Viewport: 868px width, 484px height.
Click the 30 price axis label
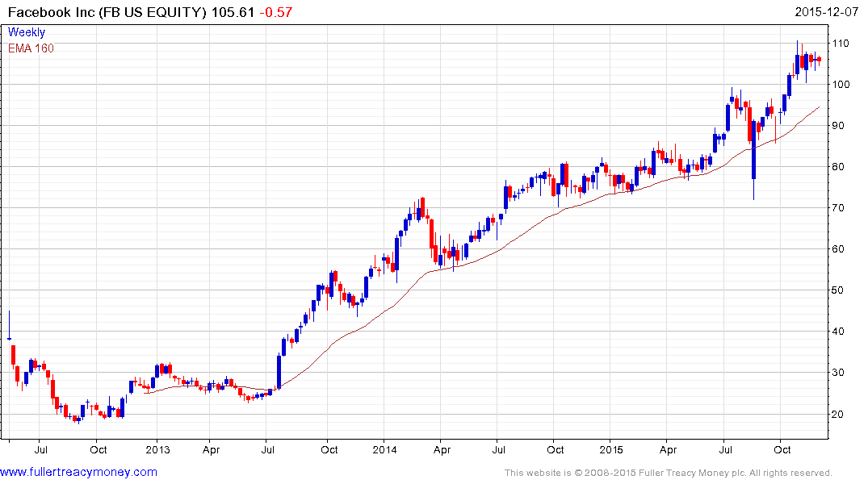pyautogui.click(x=838, y=372)
